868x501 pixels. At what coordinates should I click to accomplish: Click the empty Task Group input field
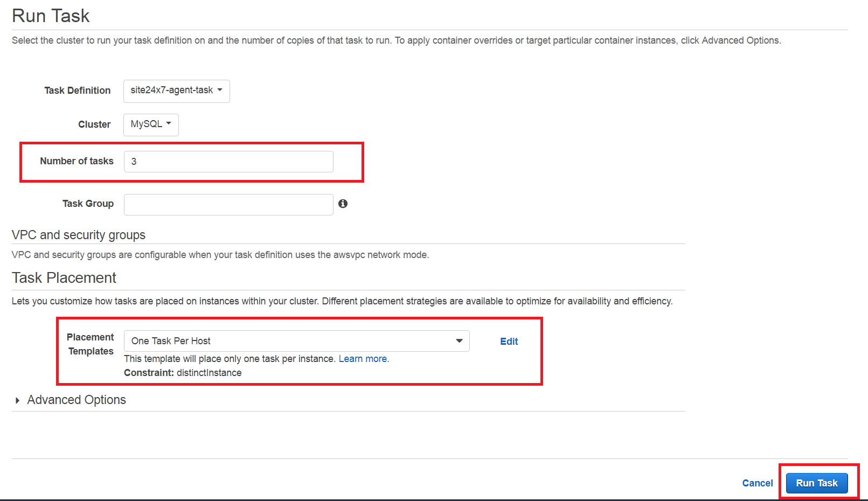coord(228,204)
